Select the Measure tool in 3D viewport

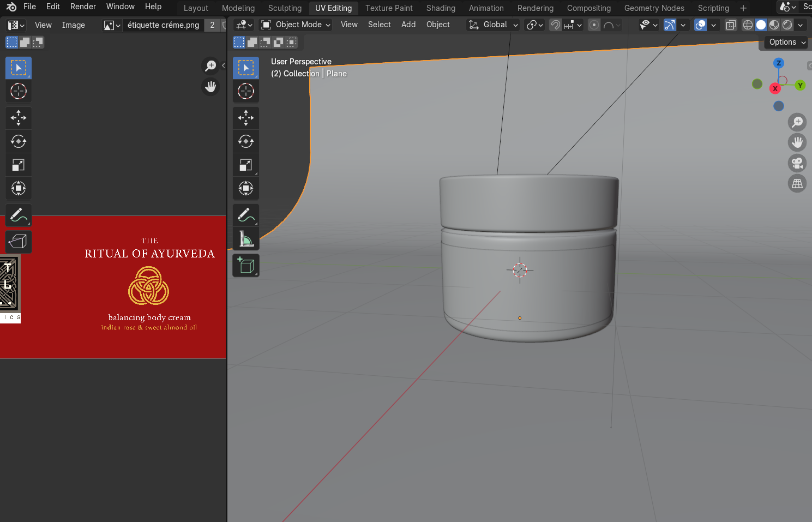pos(246,238)
